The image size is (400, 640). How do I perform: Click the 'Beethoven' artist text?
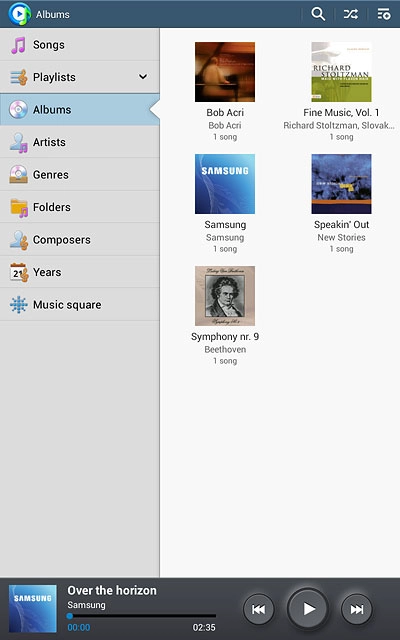[225, 349]
